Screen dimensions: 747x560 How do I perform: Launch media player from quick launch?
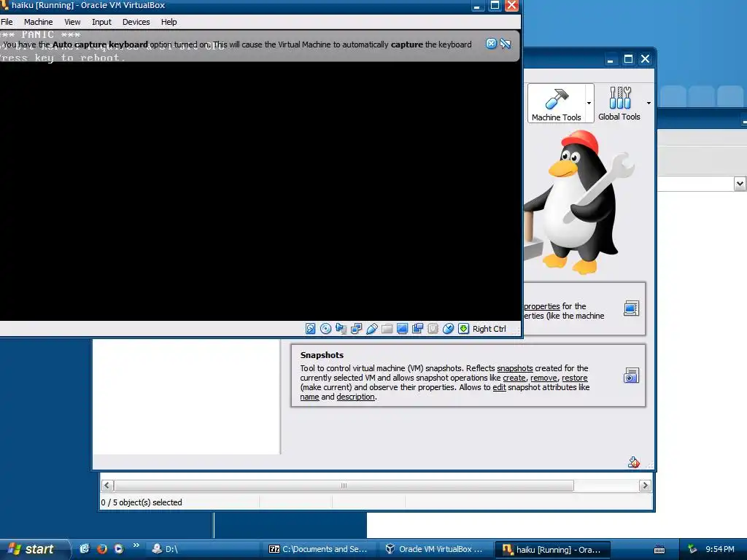119,548
